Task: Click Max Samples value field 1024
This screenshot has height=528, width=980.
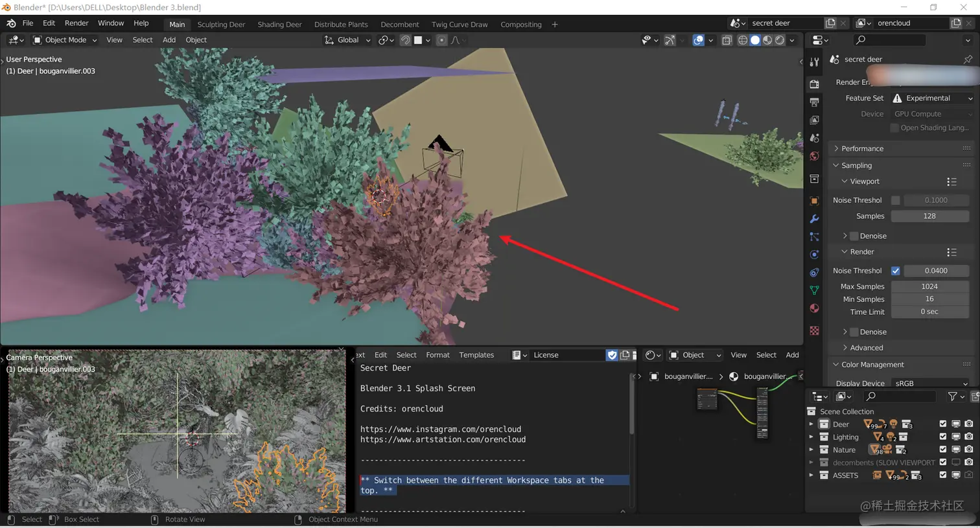Action: click(x=929, y=286)
